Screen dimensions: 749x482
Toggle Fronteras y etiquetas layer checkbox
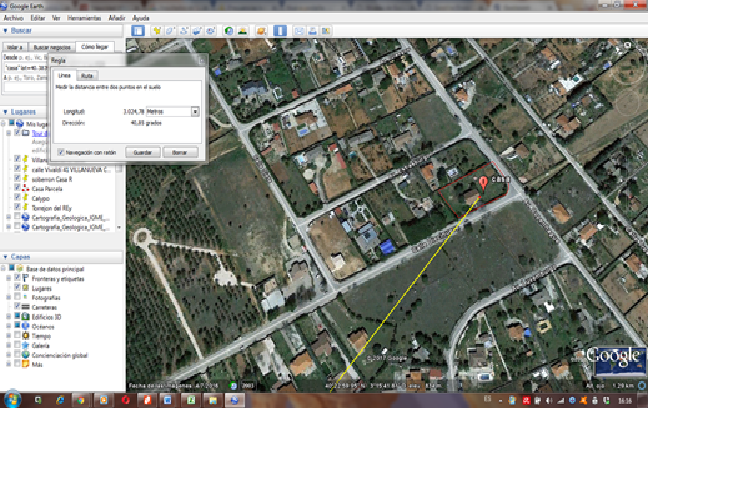tap(17, 278)
